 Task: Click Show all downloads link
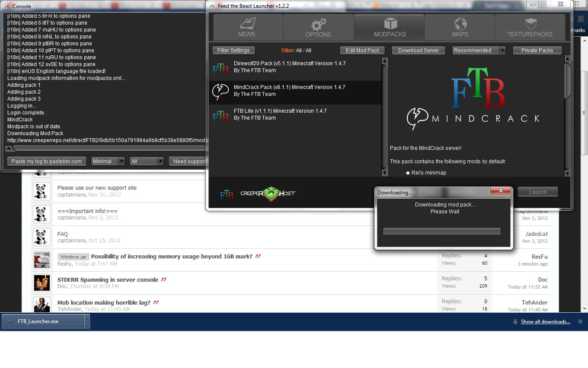545,322
